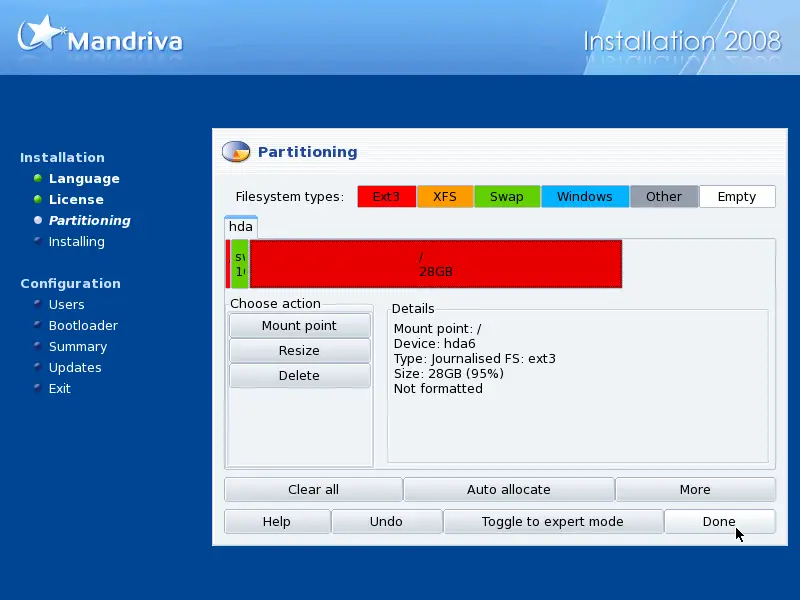The width and height of the screenshot is (800, 600).
Task: Click the Language step in the sidebar
Action: point(84,179)
